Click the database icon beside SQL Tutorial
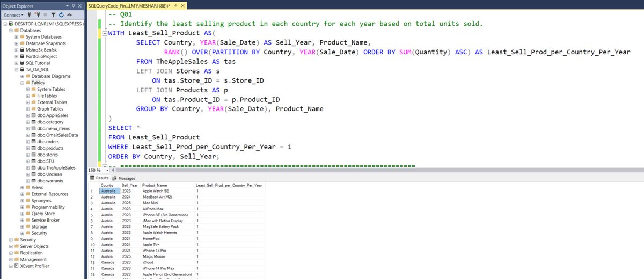 pyautogui.click(x=22, y=63)
